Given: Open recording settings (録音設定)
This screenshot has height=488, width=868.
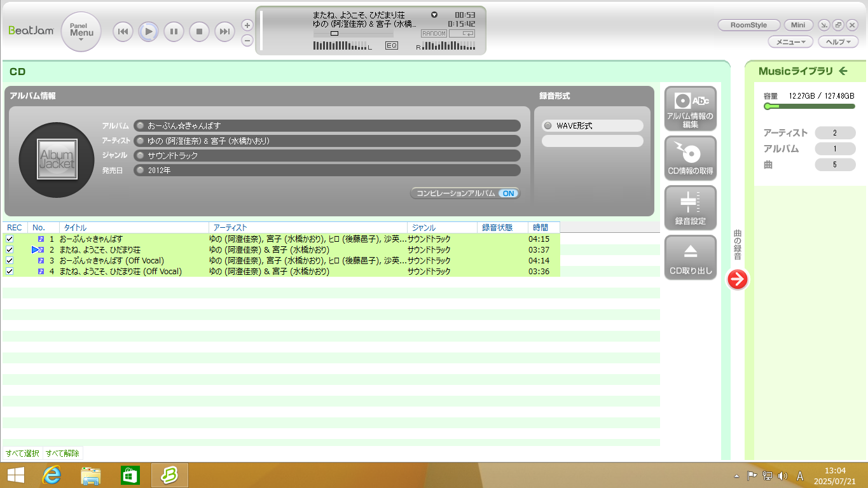Looking at the screenshot, I should point(690,208).
